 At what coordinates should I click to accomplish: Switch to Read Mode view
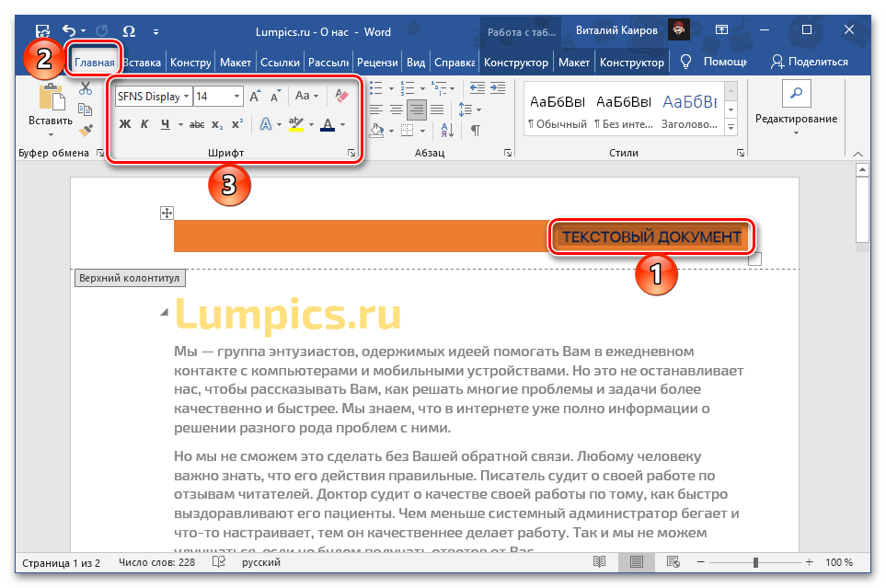pyautogui.click(x=600, y=562)
